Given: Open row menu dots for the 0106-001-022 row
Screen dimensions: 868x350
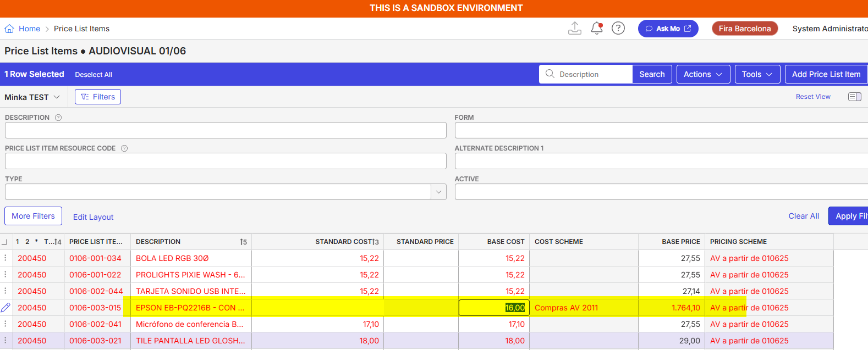Looking at the screenshot, I should pos(6,274).
